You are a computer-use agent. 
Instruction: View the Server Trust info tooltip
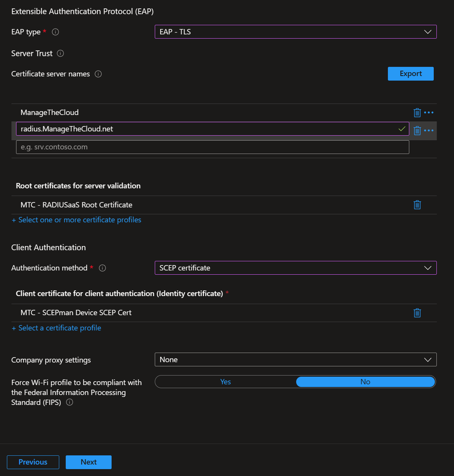[60, 53]
